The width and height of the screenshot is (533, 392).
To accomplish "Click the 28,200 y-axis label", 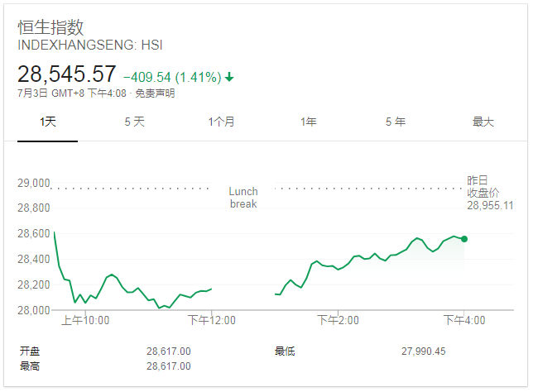I will tap(34, 284).
